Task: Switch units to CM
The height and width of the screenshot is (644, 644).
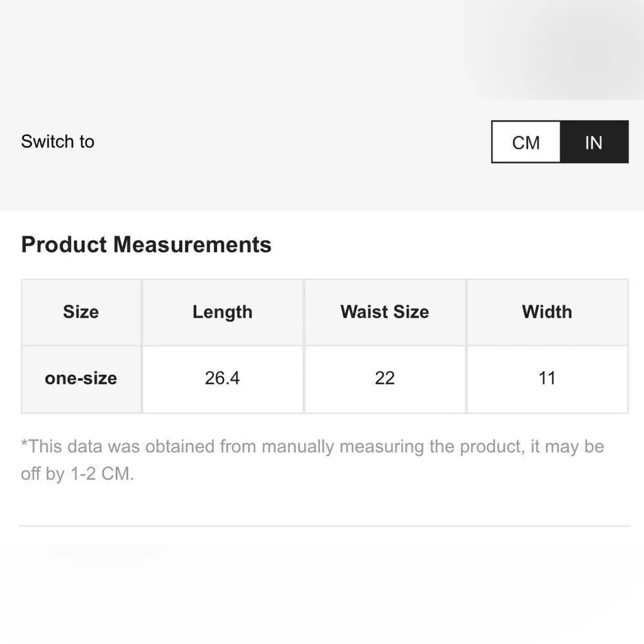Action: pyautogui.click(x=526, y=142)
